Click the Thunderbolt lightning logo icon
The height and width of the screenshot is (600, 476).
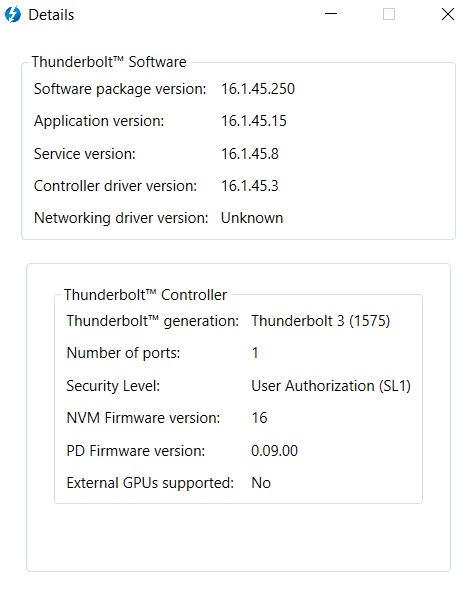click(12, 15)
